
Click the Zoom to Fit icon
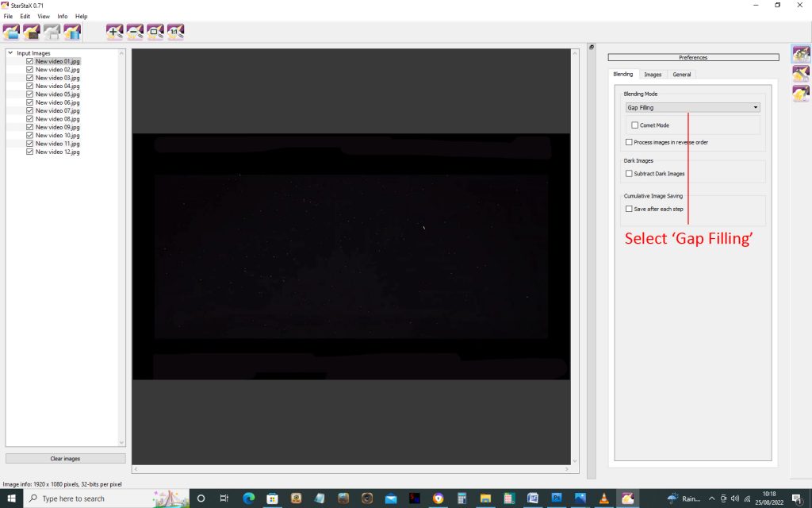coord(155,32)
